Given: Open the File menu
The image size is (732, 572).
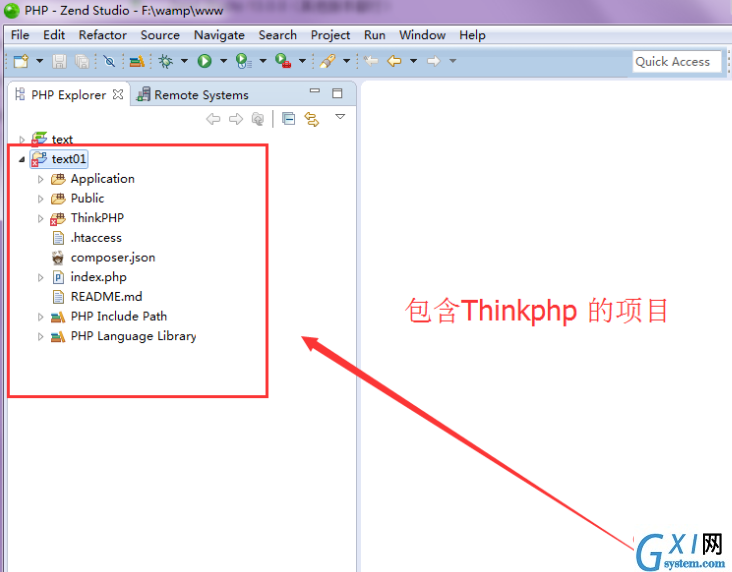Looking at the screenshot, I should (x=20, y=35).
